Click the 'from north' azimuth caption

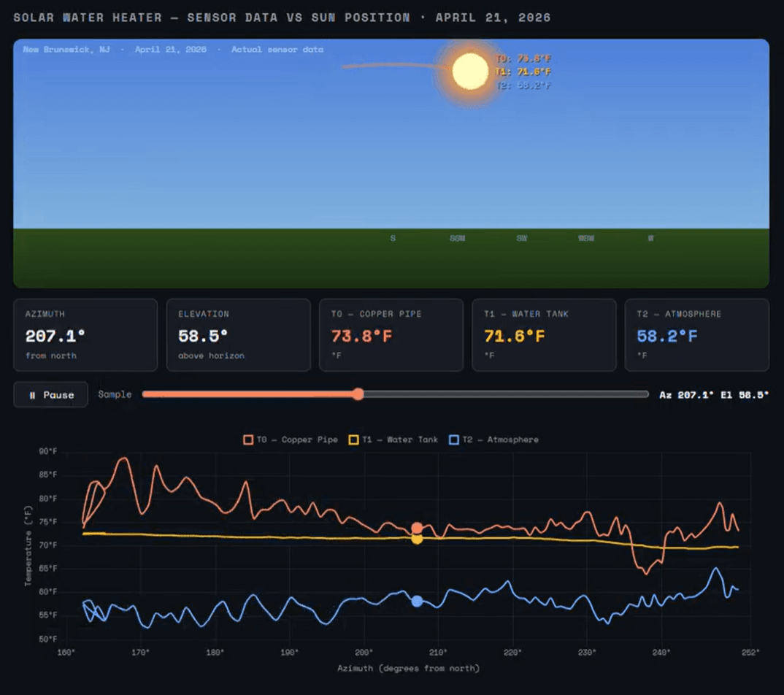click(51, 356)
